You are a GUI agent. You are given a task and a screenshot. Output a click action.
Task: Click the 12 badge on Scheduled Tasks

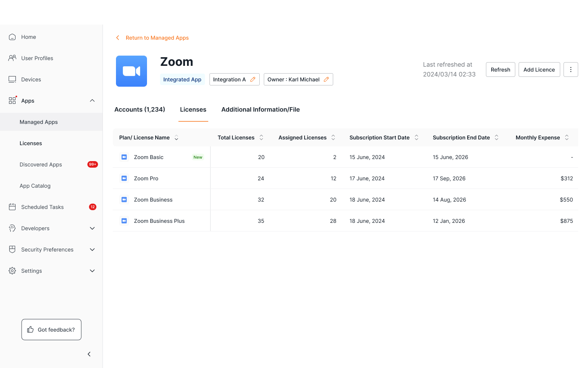tap(93, 207)
